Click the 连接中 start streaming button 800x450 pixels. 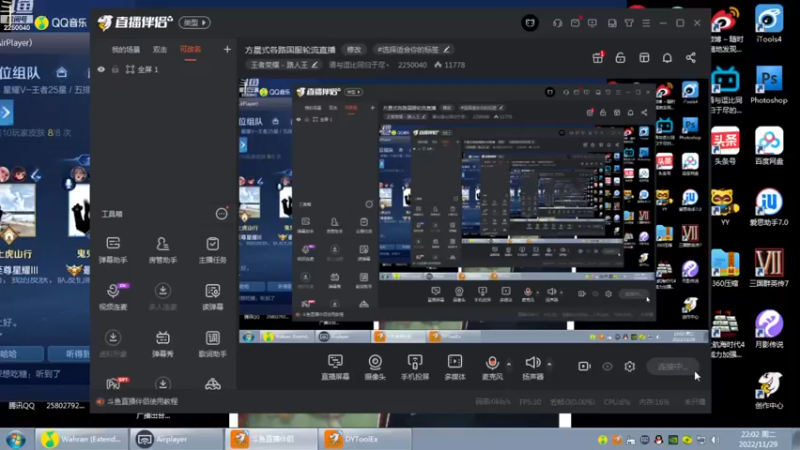pos(672,366)
